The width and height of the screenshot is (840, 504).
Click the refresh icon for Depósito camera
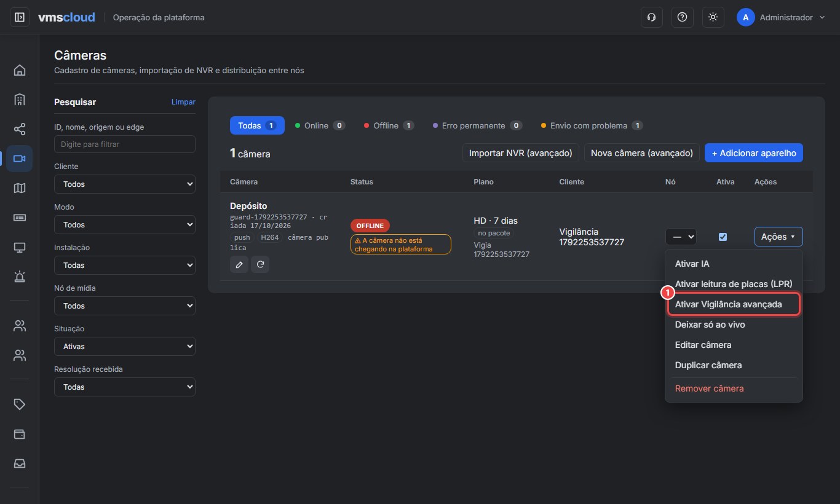click(x=260, y=264)
